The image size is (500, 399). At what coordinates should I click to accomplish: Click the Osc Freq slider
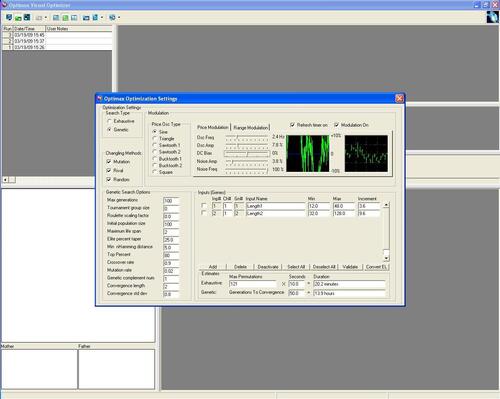[247, 137]
